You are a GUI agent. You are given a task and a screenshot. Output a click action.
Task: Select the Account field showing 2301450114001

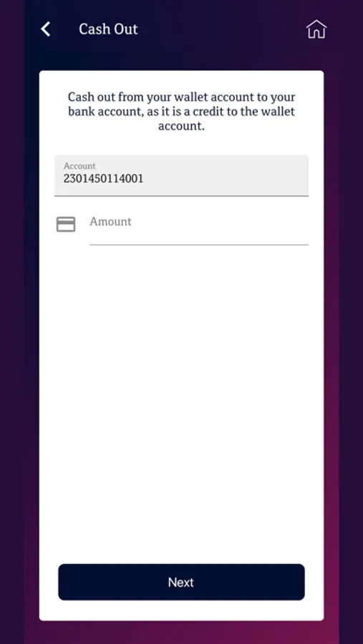click(181, 175)
